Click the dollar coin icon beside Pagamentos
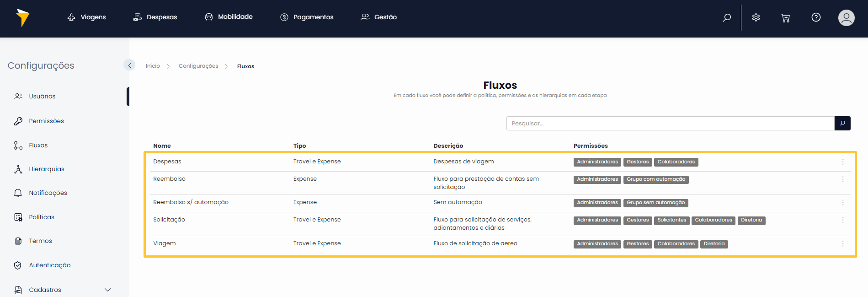Screen dimensions: 868x297 click(284, 17)
